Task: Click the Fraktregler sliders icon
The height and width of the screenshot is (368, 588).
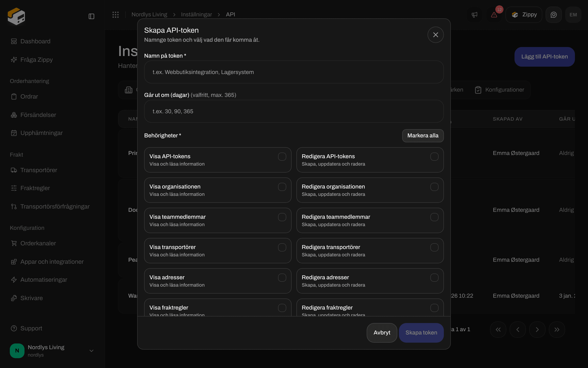Action: (x=14, y=188)
